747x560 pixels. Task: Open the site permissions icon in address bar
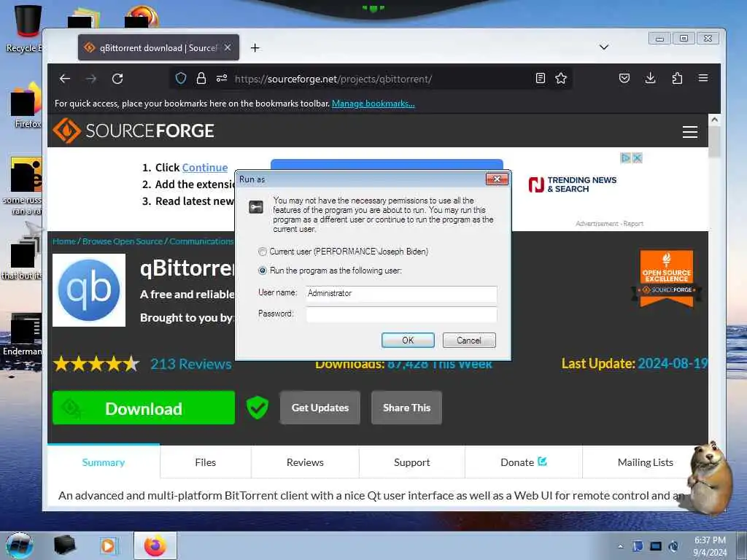tap(222, 79)
